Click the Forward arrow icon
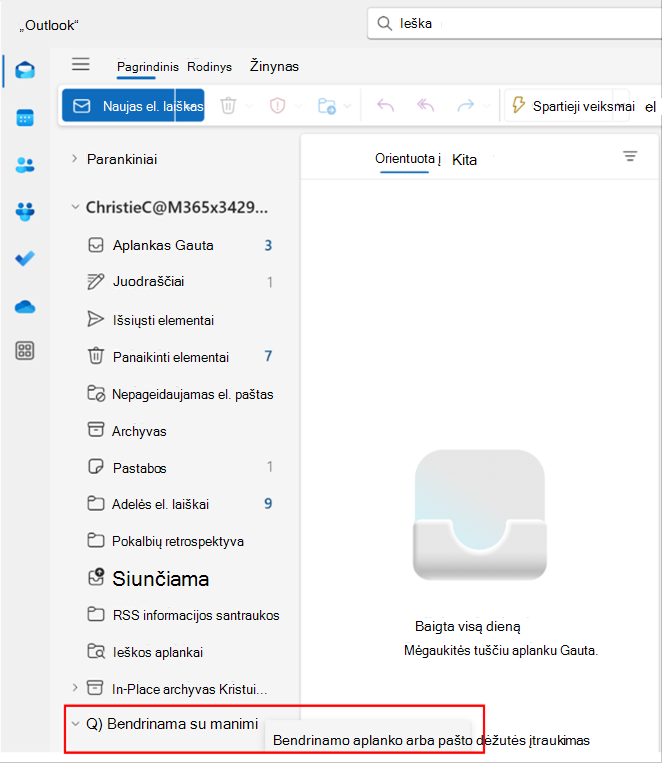The width and height of the screenshot is (662, 763). pos(465,106)
